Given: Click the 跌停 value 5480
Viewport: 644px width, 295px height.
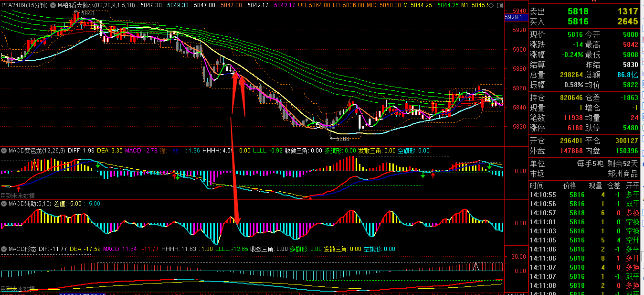Looking at the screenshot, I should tap(630, 128).
